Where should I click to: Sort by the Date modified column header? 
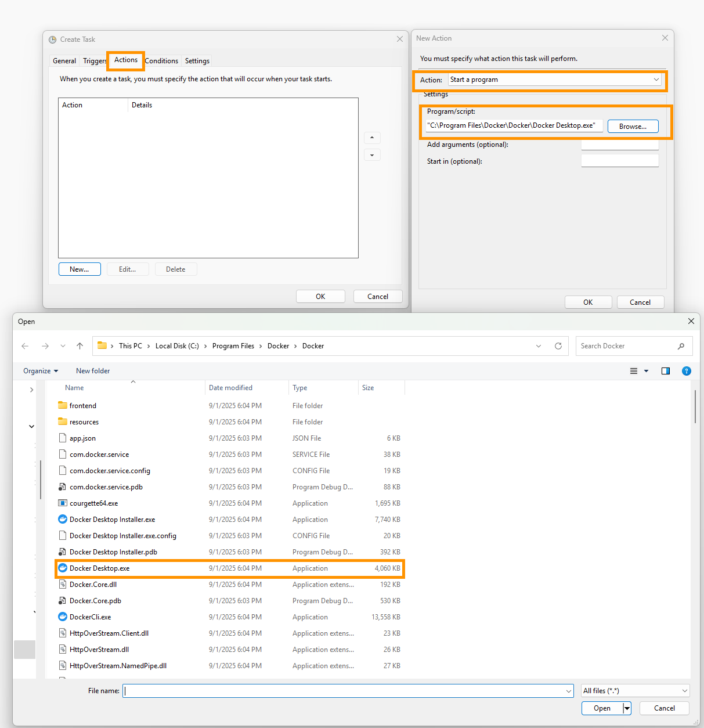point(230,388)
